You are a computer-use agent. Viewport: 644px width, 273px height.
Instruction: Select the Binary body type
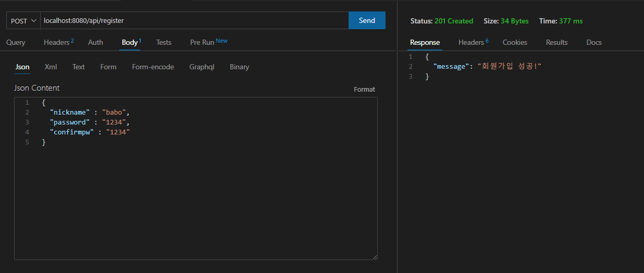(239, 67)
